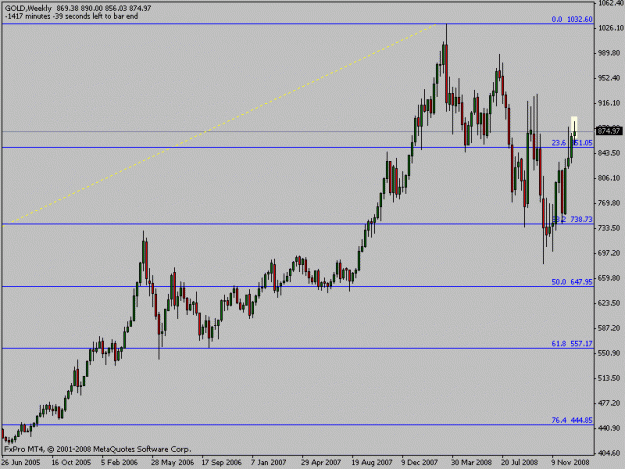Click price scale value 440.90

point(611,428)
